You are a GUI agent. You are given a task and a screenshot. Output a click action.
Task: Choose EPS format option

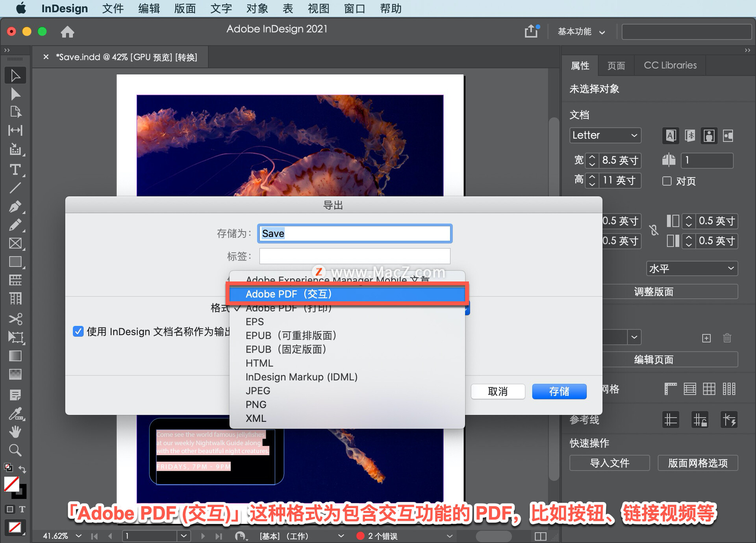coord(347,321)
